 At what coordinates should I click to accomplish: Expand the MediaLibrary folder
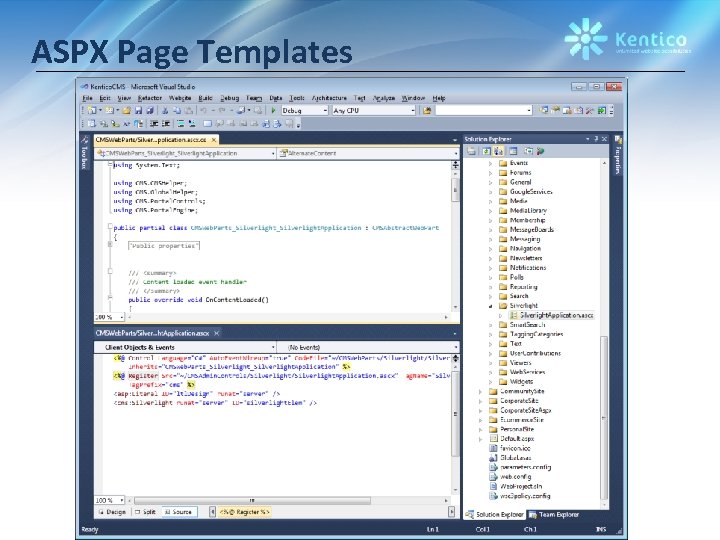[490, 211]
